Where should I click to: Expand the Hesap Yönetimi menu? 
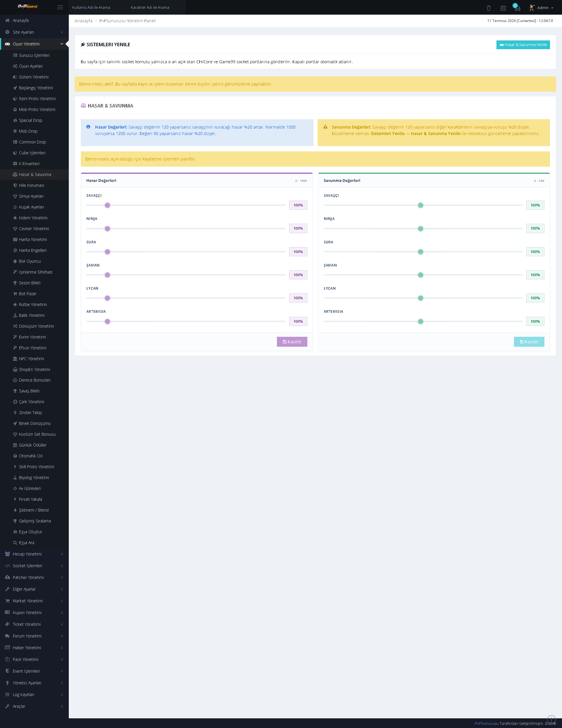[34, 554]
